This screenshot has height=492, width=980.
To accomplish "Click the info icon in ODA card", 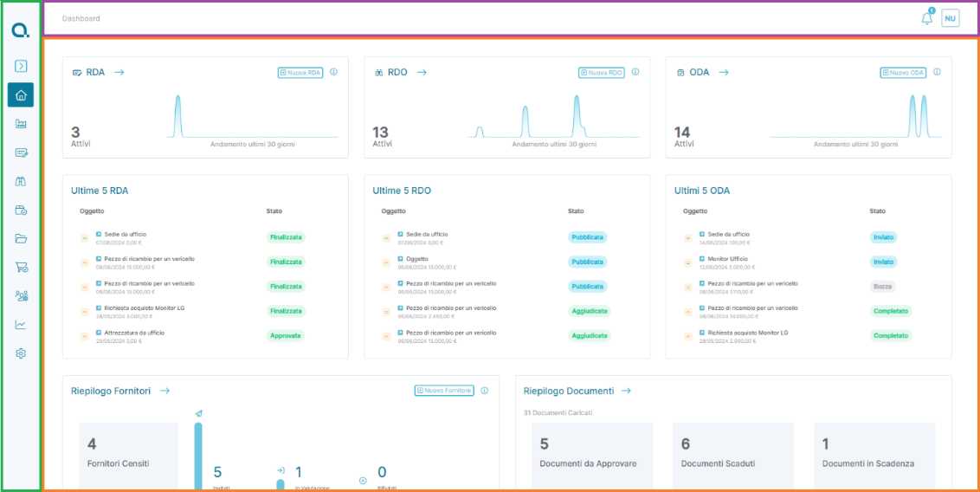I will tap(937, 72).
